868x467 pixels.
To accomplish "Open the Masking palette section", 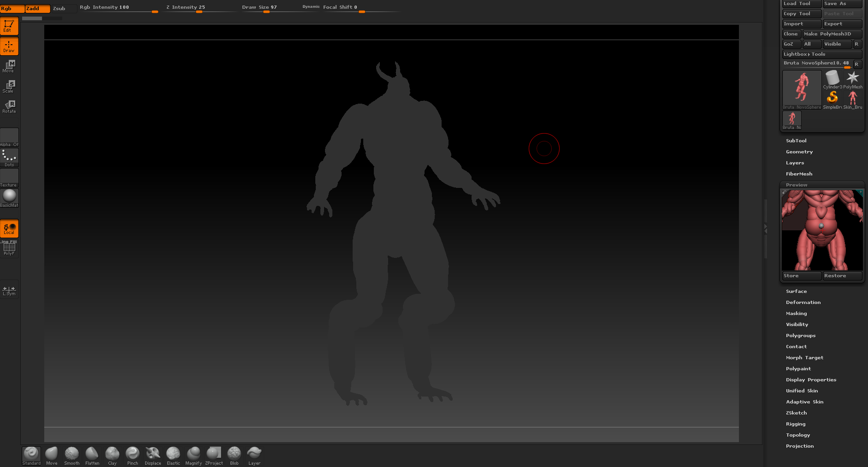I will [796, 314].
